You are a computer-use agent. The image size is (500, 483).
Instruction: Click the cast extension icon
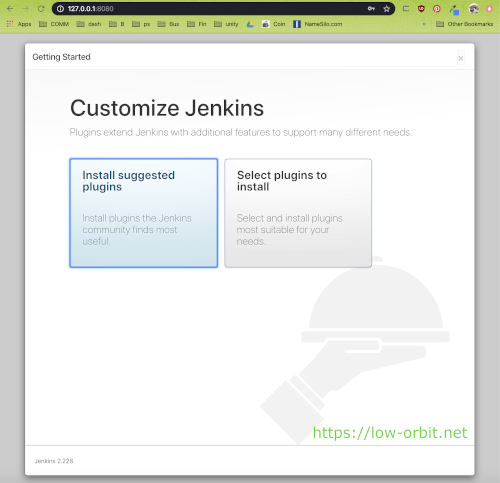pyautogui.click(x=406, y=9)
